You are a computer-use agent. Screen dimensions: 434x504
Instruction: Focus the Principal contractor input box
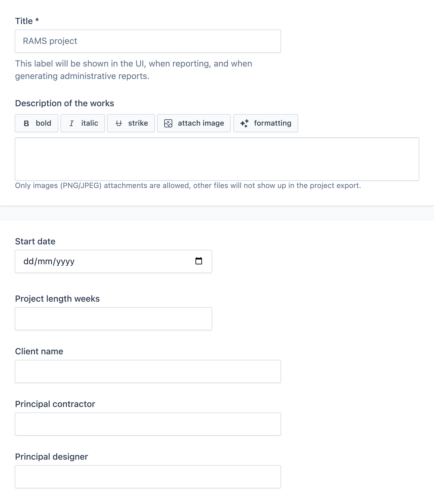click(148, 424)
